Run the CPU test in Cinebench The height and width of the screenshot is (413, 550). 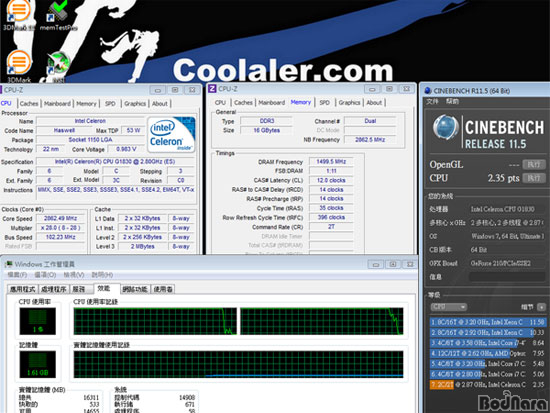pos(534,178)
